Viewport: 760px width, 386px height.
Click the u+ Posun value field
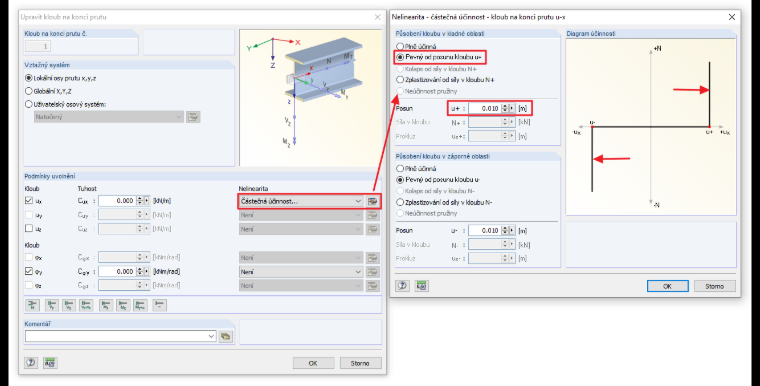[x=485, y=108]
